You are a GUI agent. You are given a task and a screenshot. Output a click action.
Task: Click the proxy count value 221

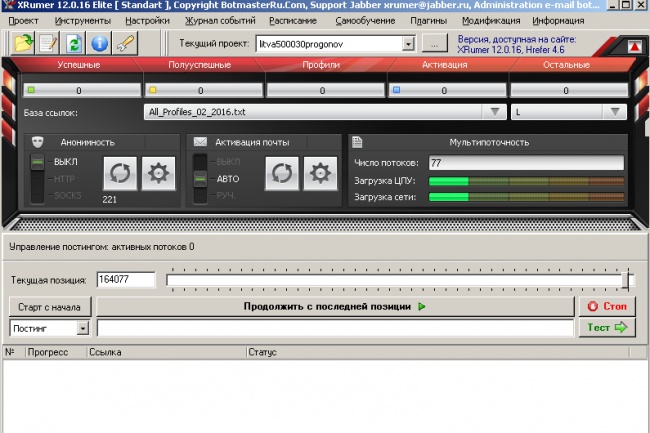click(109, 199)
